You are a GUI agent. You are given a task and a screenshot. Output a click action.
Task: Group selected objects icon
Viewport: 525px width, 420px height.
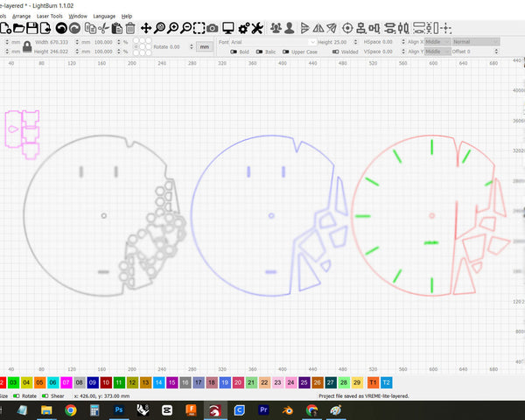[x=276, y=28]
